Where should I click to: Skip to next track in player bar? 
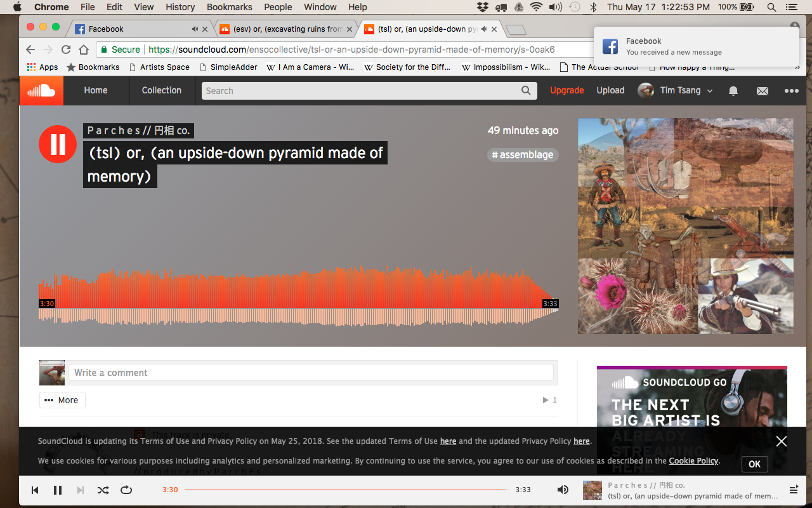click(x=81, y=490)
